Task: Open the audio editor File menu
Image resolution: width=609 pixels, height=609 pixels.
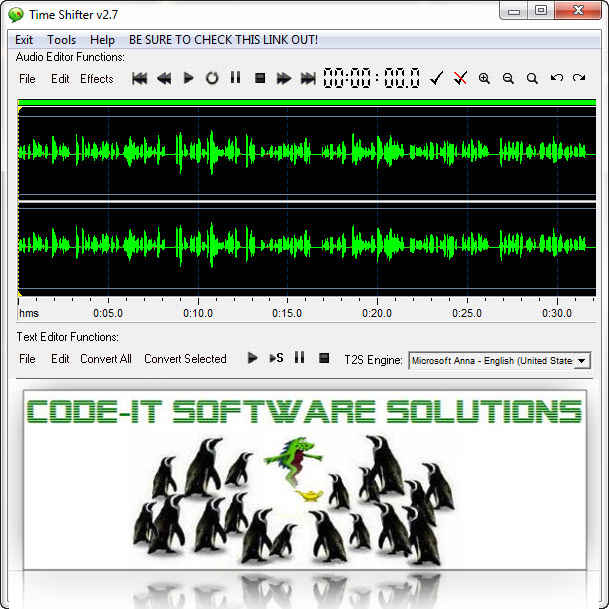Action: click(x=27, y=79)
